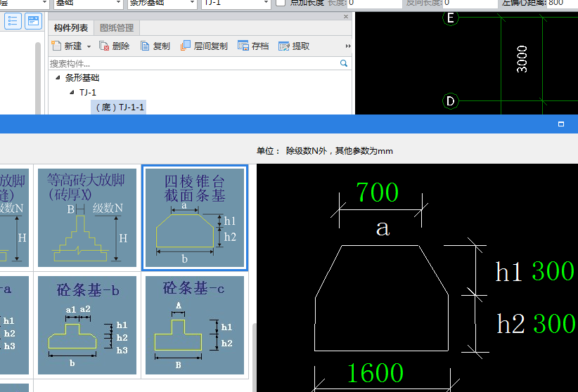Edit the 700 value for dimension a
The width and height of the screenshot is (578, 392).
click(377, 192)
